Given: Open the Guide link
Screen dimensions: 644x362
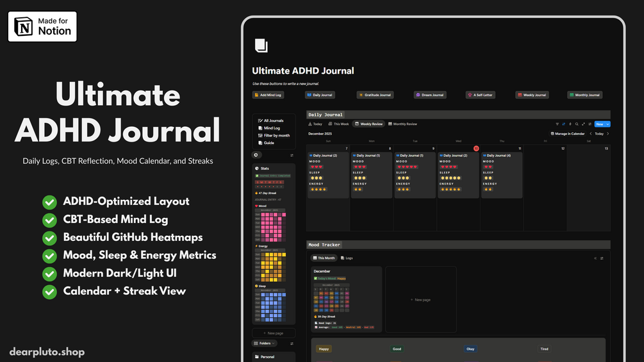Looking at the screenshot, I should click(x=266, y=143).
